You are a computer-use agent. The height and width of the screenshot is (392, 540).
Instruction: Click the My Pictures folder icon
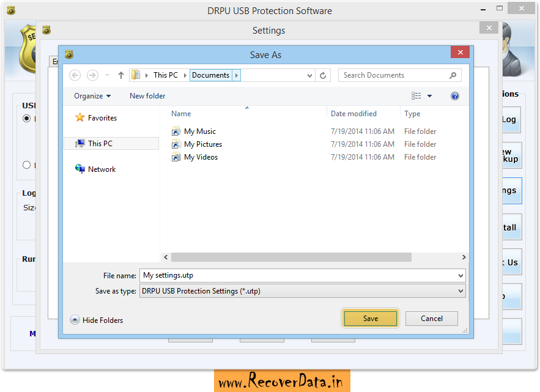(x=176, y=144)
